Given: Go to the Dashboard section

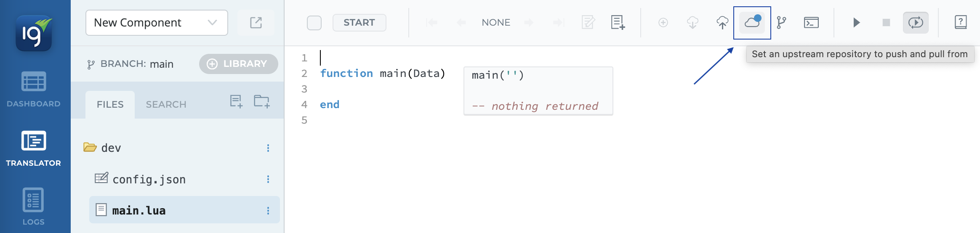Looking at the screenshot, I should point(34,89).
